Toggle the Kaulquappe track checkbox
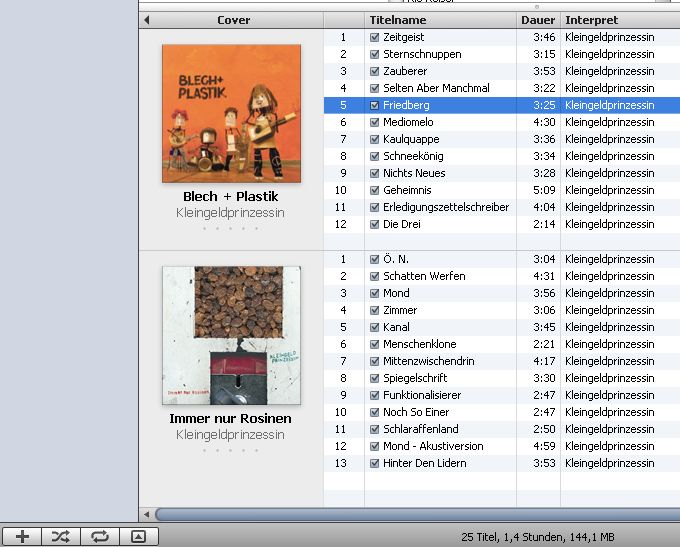 [375, 139]
